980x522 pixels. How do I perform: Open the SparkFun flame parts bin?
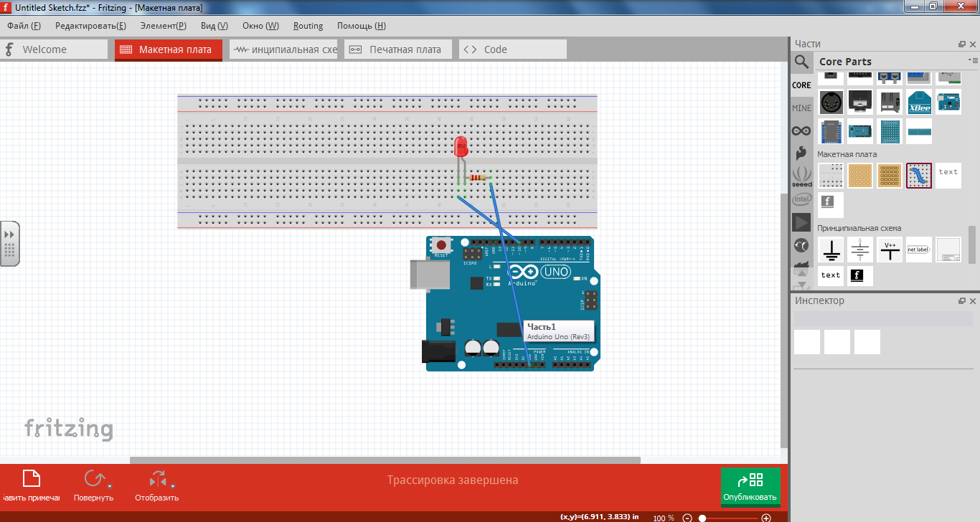click(x=801, y=153)
